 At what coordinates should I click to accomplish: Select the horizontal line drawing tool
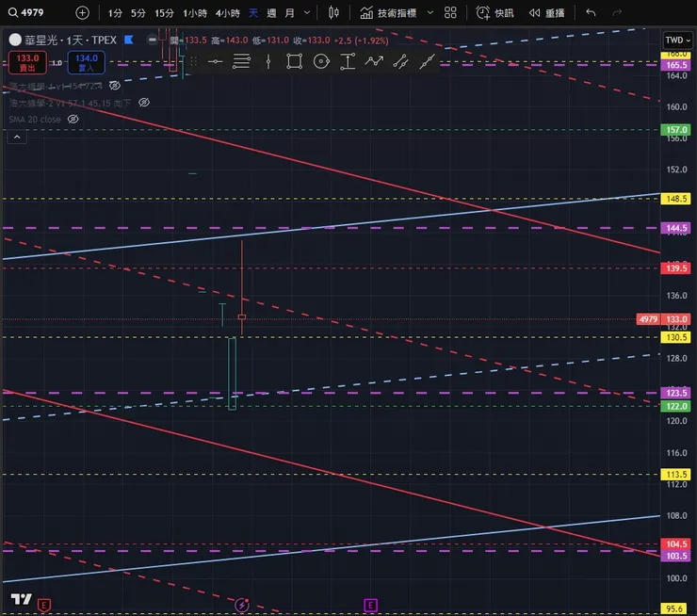[x=215, y=62]
